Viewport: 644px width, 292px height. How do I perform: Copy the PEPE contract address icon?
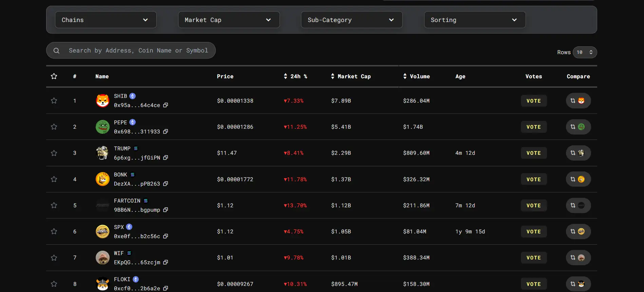(x=166, y=131)
